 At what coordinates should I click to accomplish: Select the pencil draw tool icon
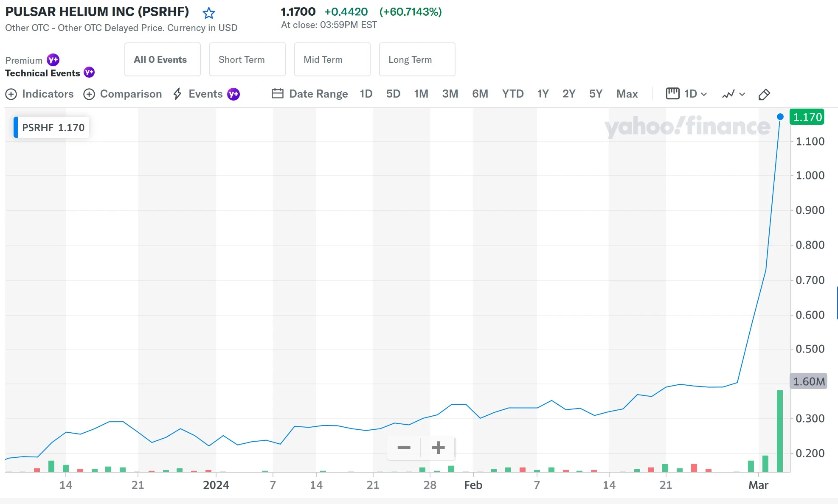click(x=764, y=94)
